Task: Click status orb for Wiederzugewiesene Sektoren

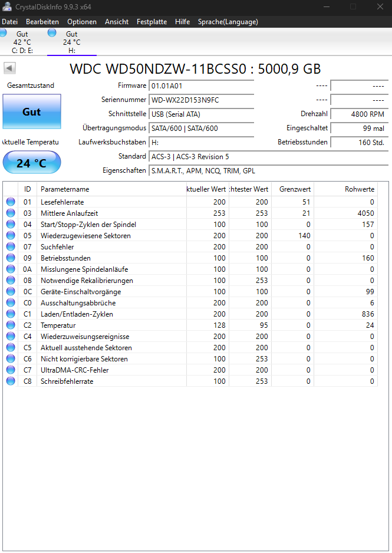Action: click(x=11, y=235)
